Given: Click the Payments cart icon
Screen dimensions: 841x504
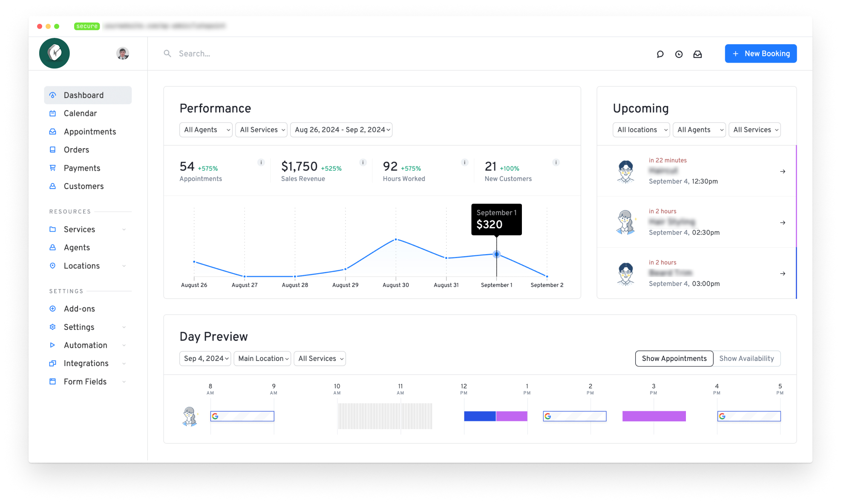Looking at the screenshot, I should [53, 168].
